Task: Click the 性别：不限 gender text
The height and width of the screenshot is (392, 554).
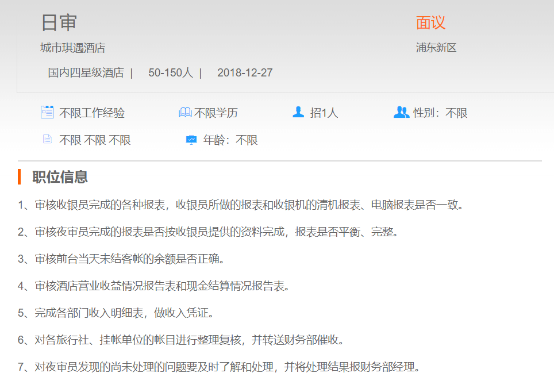Action: coord(440,113)
